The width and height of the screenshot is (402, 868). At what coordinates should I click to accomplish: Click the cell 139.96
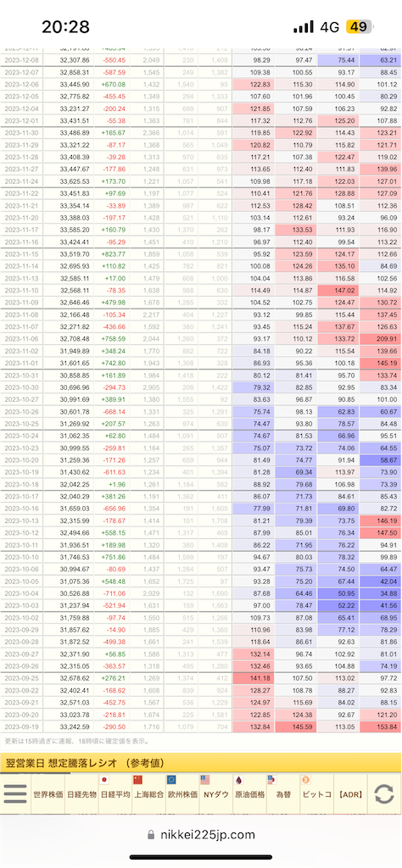(x=381, y=169)
